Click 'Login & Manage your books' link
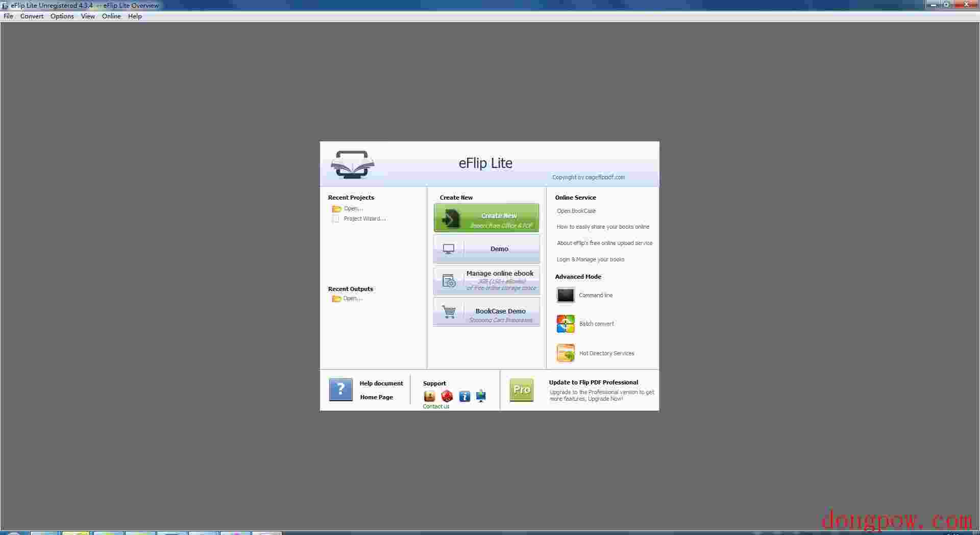The height and width of the screenshot is (535, 980). tap(591, 259)
